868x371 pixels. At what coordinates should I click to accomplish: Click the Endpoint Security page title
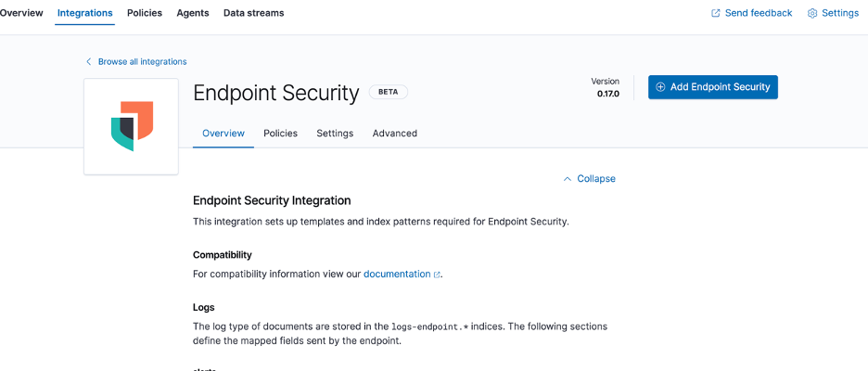pyautogui.click(x=275, y=93)
